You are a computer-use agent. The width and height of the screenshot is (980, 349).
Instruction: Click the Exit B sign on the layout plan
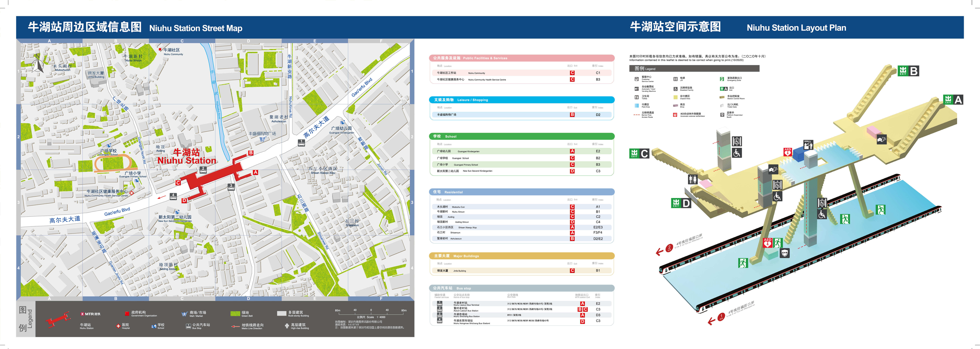[x=909, y=71]
